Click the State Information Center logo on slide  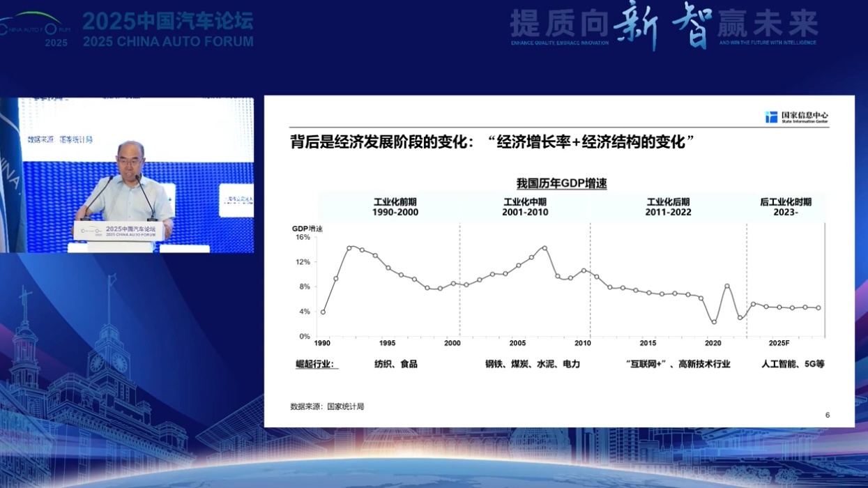796,117
